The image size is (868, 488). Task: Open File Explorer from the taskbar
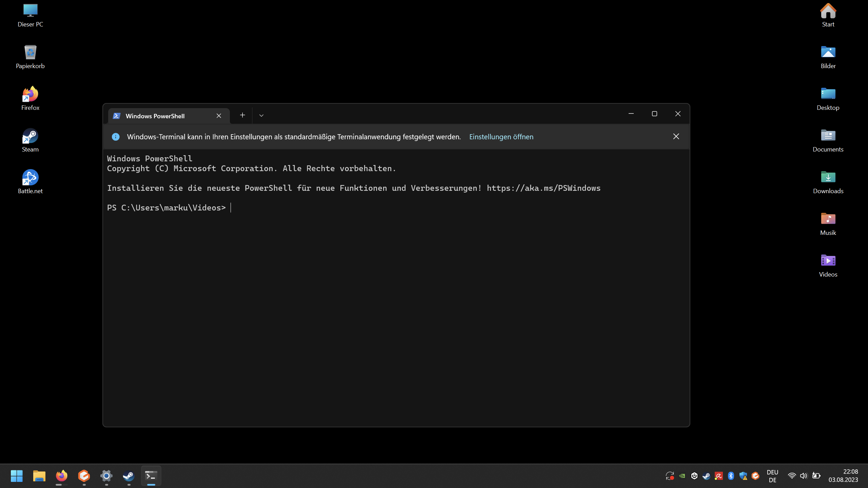[39, 476]
